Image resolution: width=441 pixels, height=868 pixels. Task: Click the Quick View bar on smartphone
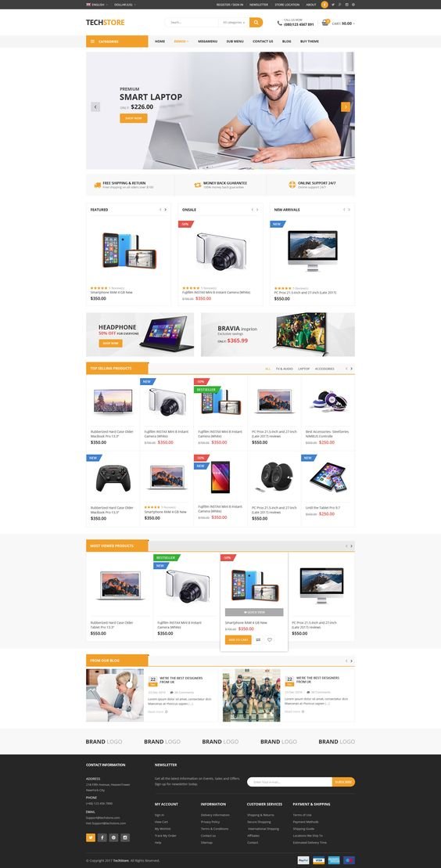point(254,612)
